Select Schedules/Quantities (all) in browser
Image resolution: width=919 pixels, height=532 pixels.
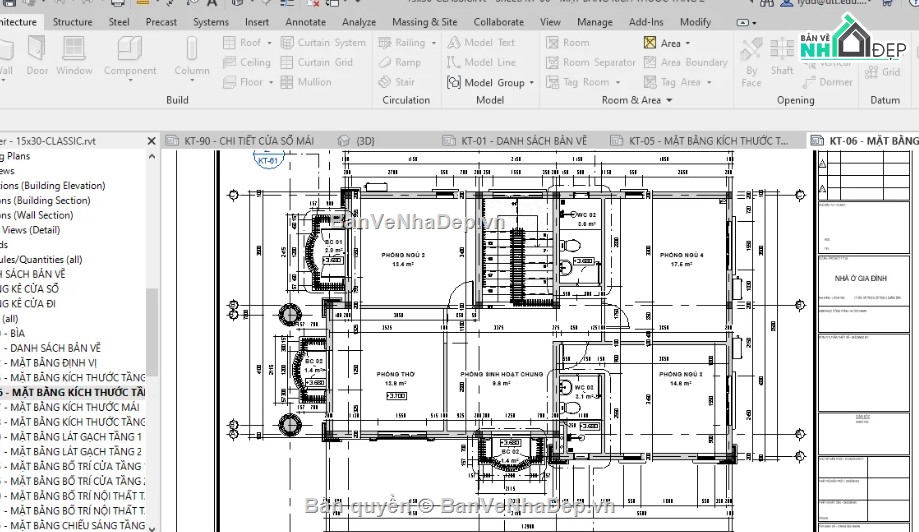click(41, 260)
